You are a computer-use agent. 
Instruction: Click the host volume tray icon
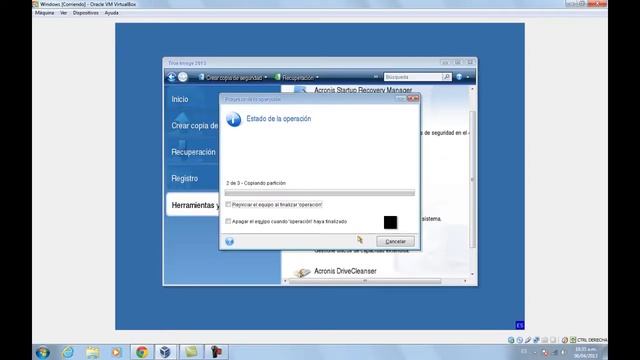click(x=564, y=353)
